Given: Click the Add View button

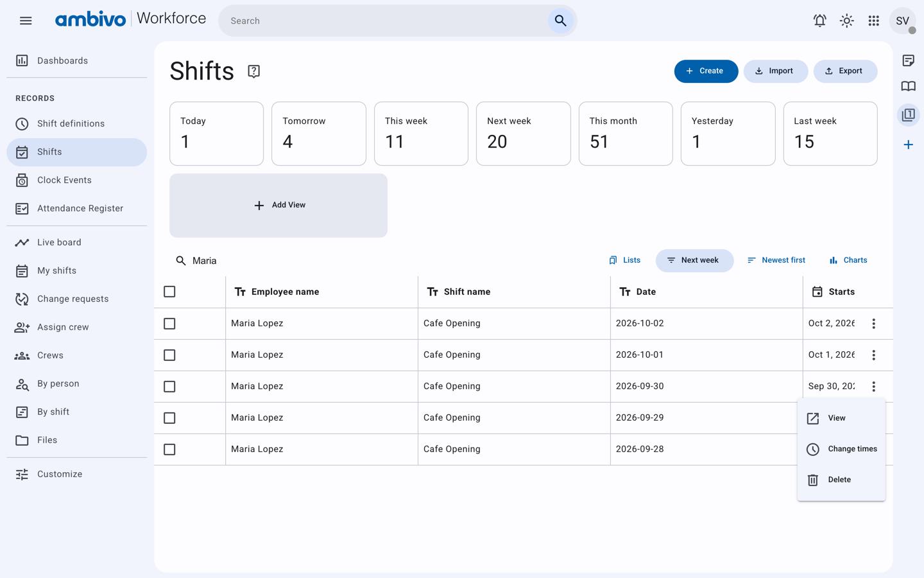Looking at the screenshot, I should [278, 206].
